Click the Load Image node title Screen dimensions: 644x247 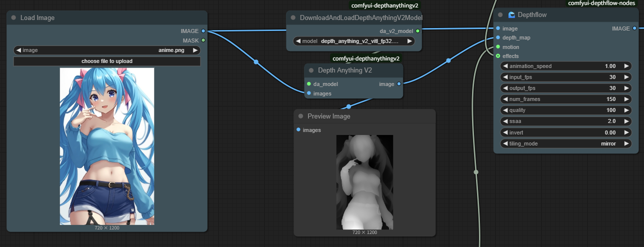[x=37, y=17]
